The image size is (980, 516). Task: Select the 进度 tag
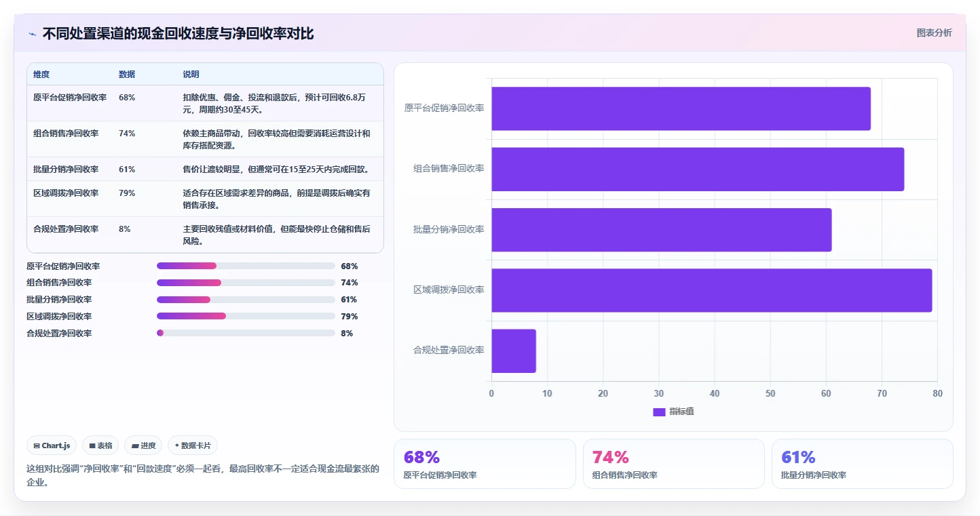click(143, 445)
